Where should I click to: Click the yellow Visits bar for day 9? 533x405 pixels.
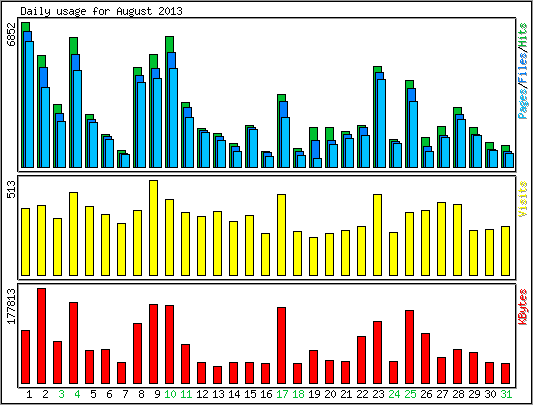pyautogui.click(x=153, y=228)
